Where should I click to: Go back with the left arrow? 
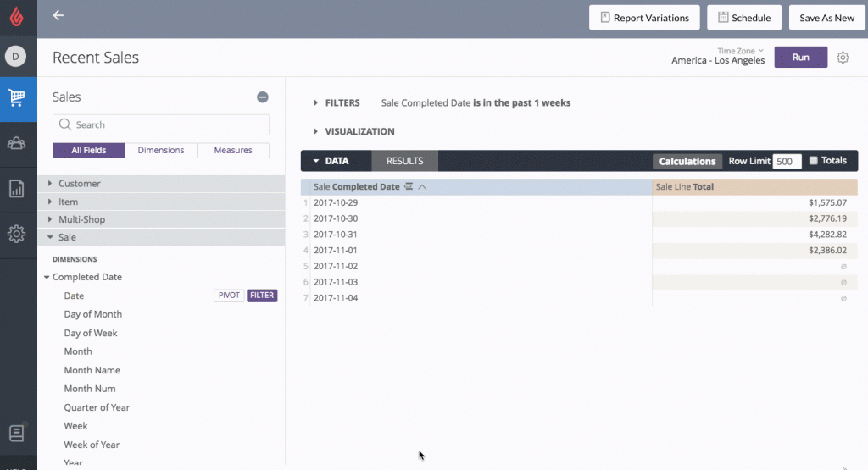tap(58, 15)
